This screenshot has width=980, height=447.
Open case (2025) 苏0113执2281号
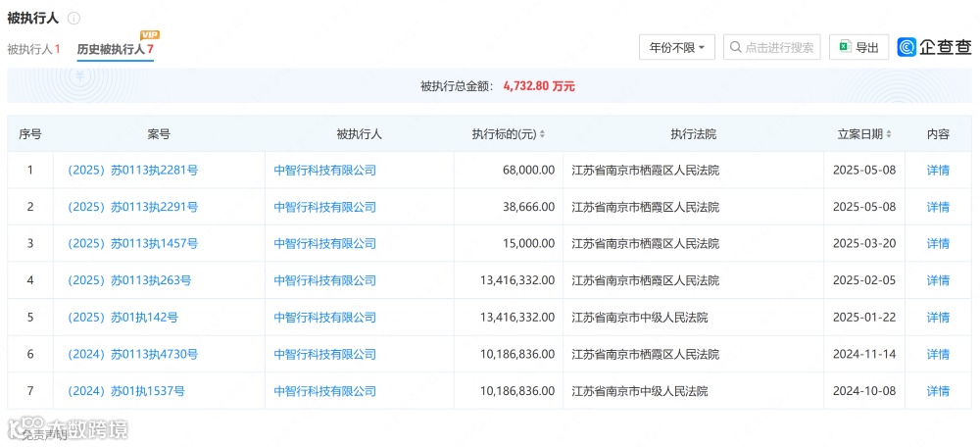[x=132, y=170]
